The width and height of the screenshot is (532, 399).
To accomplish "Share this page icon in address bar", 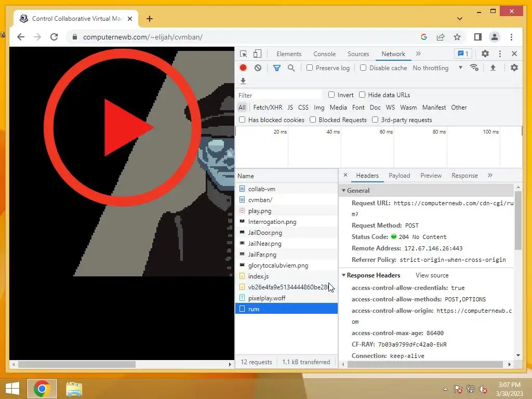I will click(441, 37).
